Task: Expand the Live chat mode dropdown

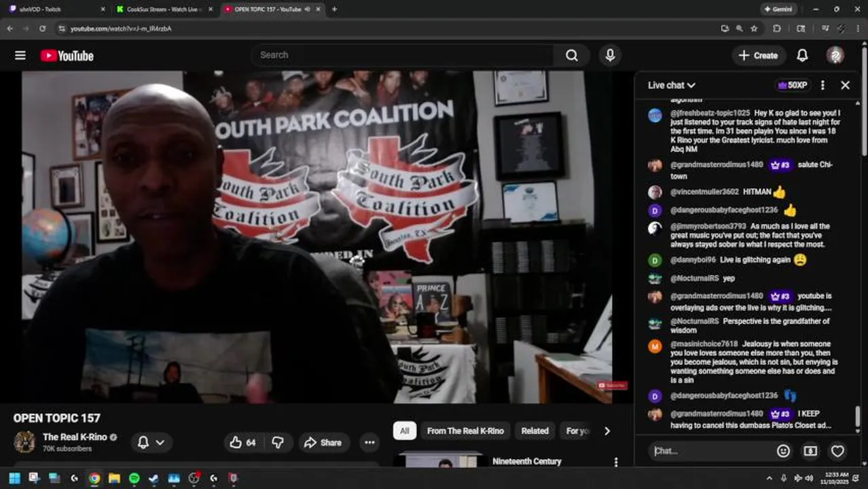Action: [671, 85]
